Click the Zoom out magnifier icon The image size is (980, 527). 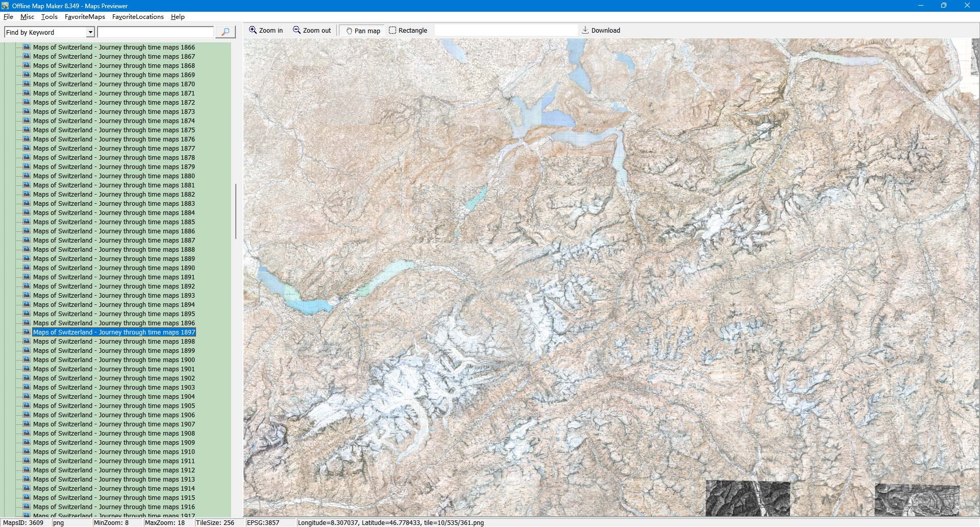click(x=297, y=30)
